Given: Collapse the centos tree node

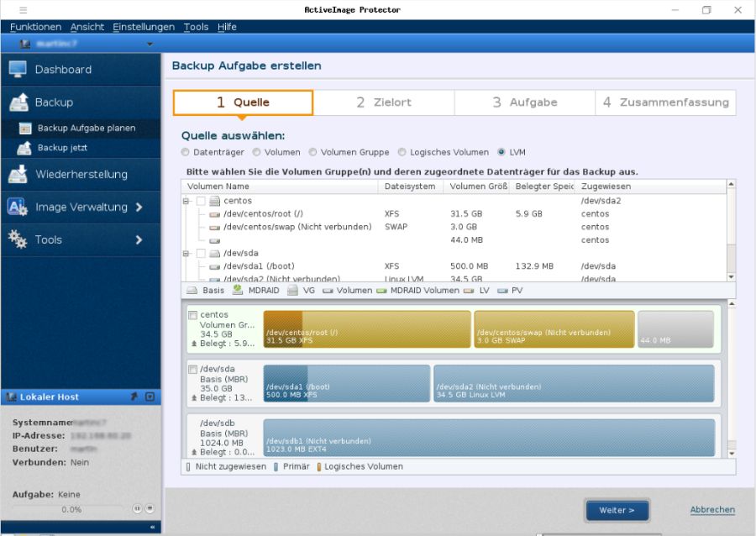Looking at the screenshot, I should (186, 201).
